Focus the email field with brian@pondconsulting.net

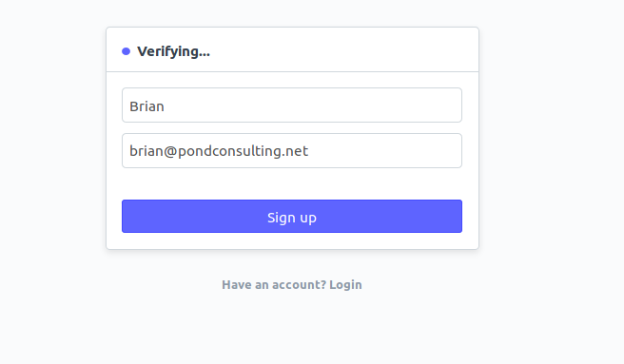(x=292, y=151)
